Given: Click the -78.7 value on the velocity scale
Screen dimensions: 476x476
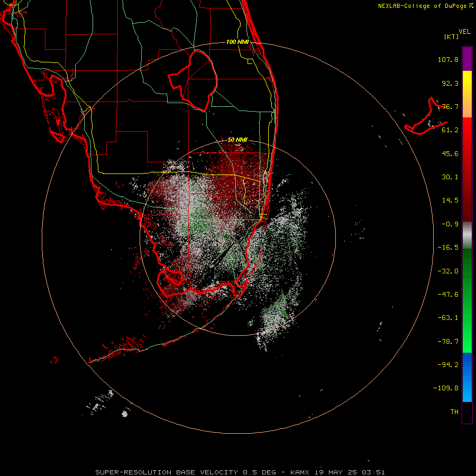Looking at the screenshot, I should point(448,342).
